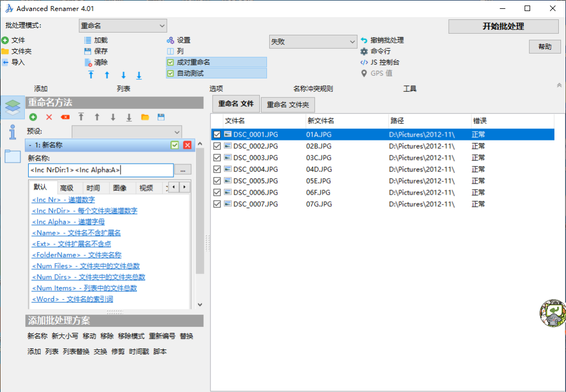Viewport: 566px width, 392px height.
Task: Uncheck the DSC_0006.JPG file checkbox
Action: [x=217, y=192]
